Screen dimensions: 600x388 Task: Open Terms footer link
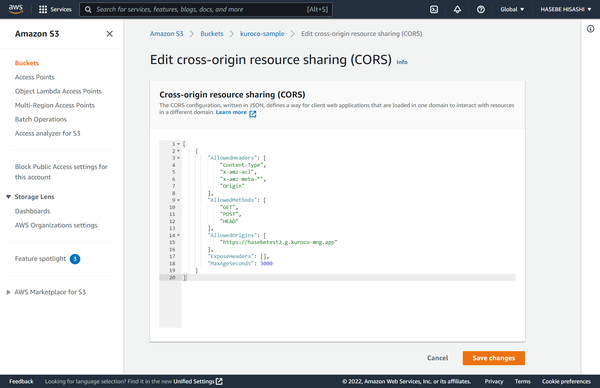point(522,381)
